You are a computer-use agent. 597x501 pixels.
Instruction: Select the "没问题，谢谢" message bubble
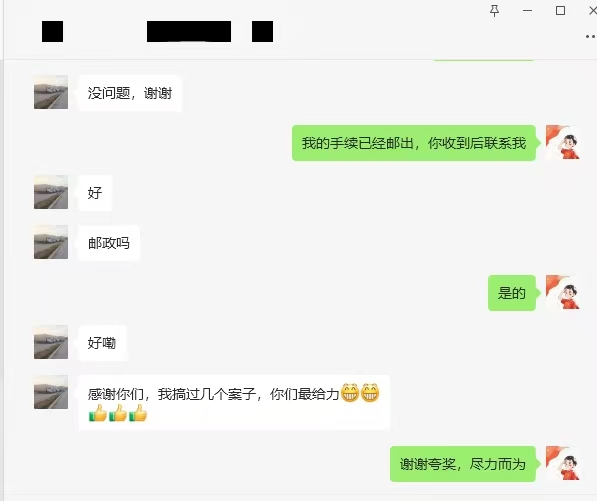click(x=130, y=93)
